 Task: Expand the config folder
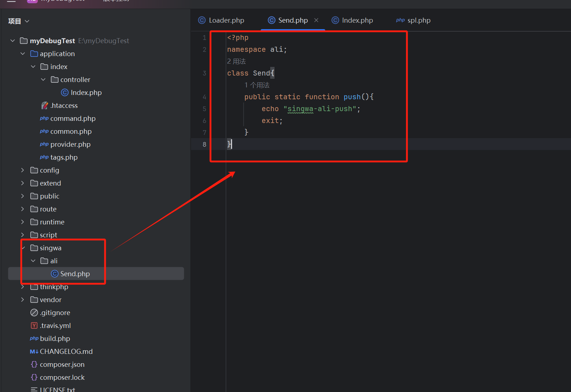coord(23,170)
